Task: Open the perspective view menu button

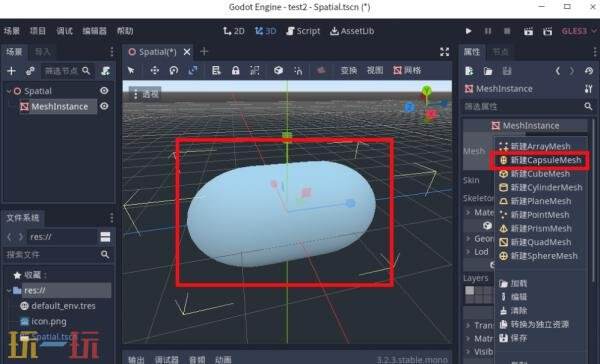Action: 145,94
